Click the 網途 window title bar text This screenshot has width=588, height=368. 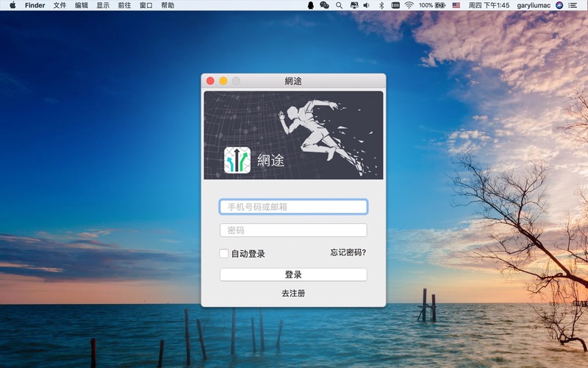pos(293,81)
